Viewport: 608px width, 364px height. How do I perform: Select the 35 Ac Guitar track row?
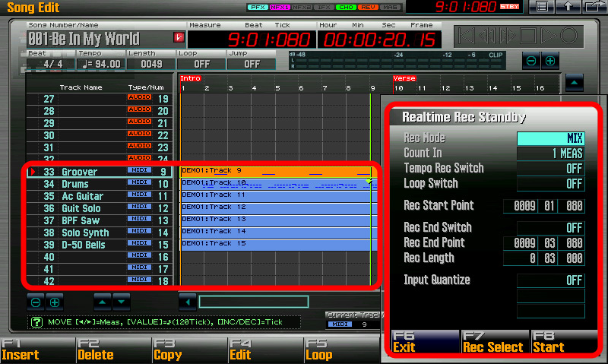100,196
